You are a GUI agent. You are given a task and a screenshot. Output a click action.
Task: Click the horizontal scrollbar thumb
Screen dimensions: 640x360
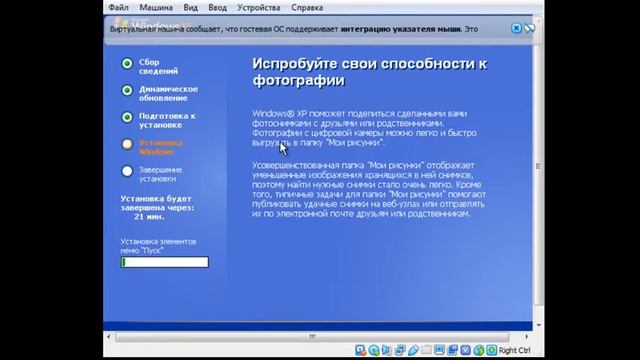click(x=312, y=336)
